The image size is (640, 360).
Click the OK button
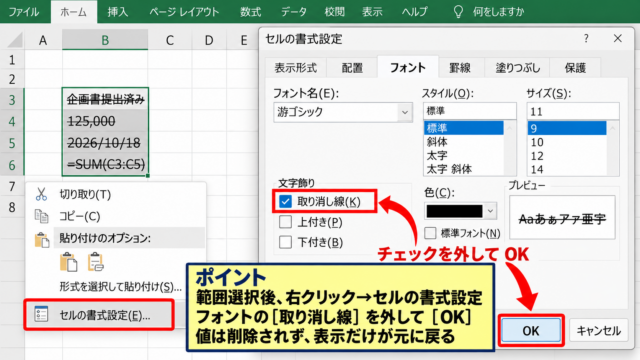tap(531, 331)
